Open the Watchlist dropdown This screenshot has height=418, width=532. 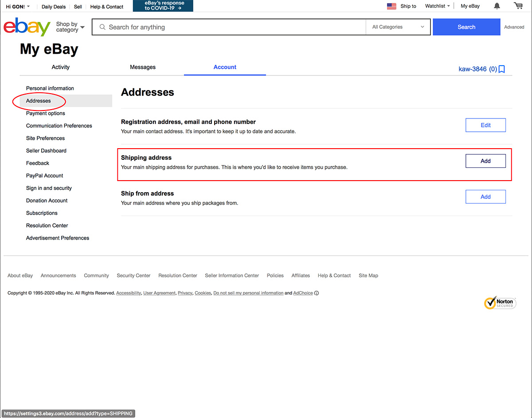(438, 6)
